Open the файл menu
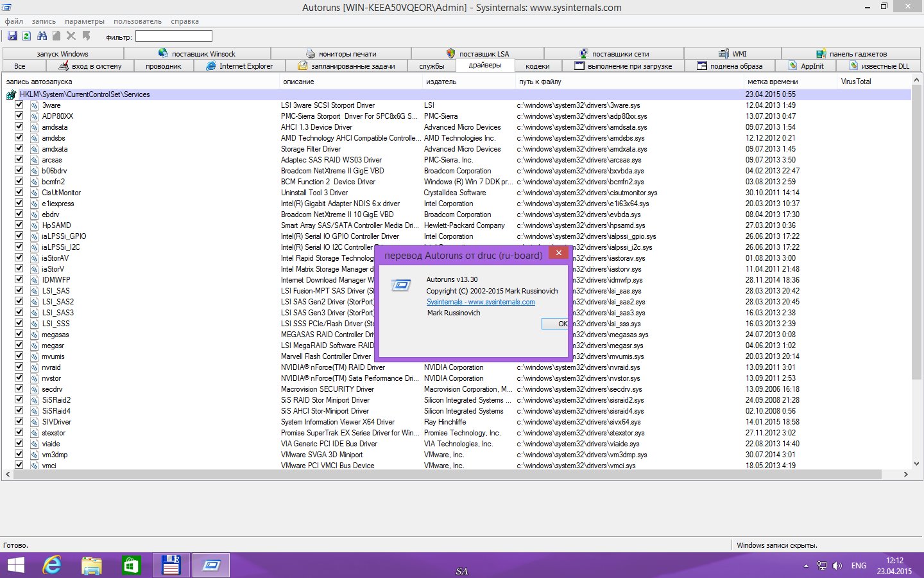Image resolution: width=924 pixels, height=578 pixels. (14, 21)
